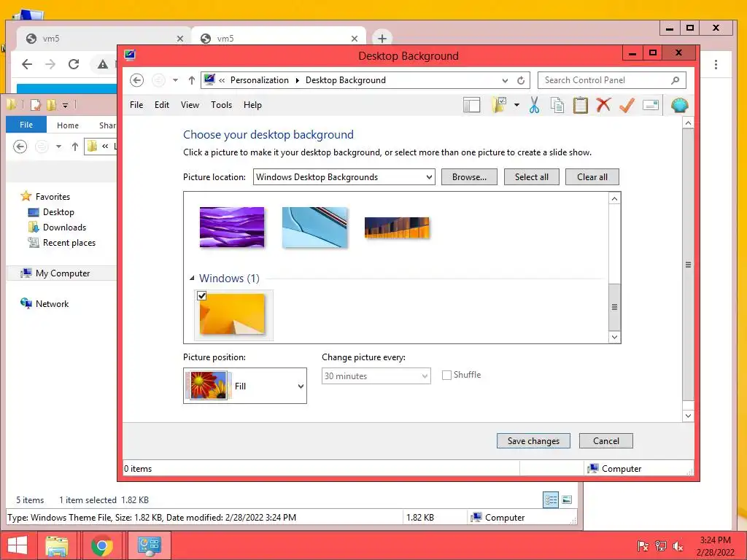This screenshot has width=747, height=560.
Task: Click the red X Delete icon
Action: tap(603, 105)
